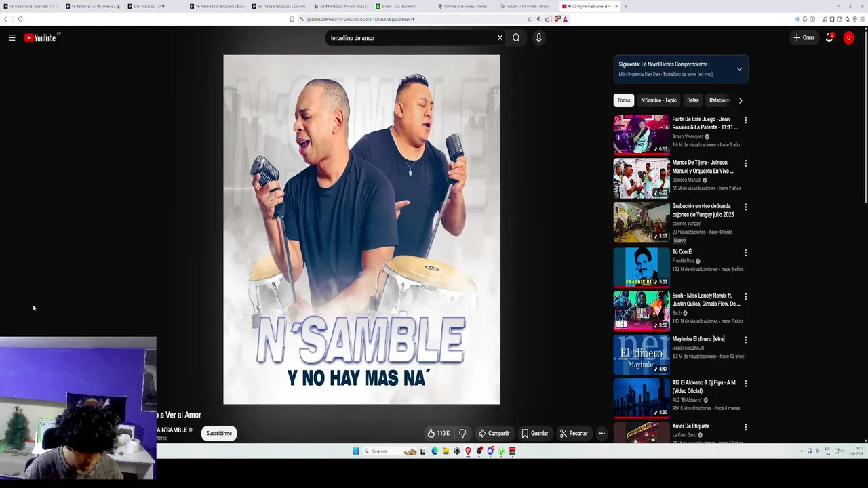Image resolution: width=868 pixels, height=488 pixels.
Task: Go back with browser back arrow
Action: click(x=5, y=19)
